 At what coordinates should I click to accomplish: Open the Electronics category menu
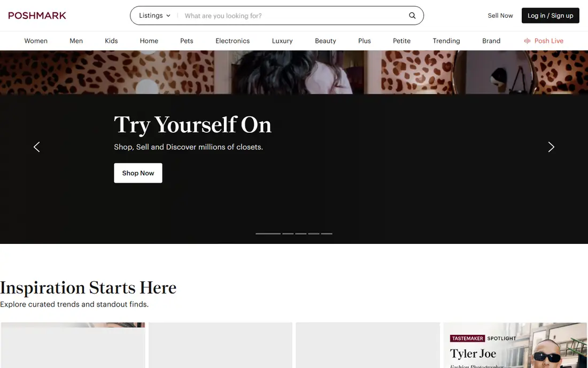(x=233, y=41)
